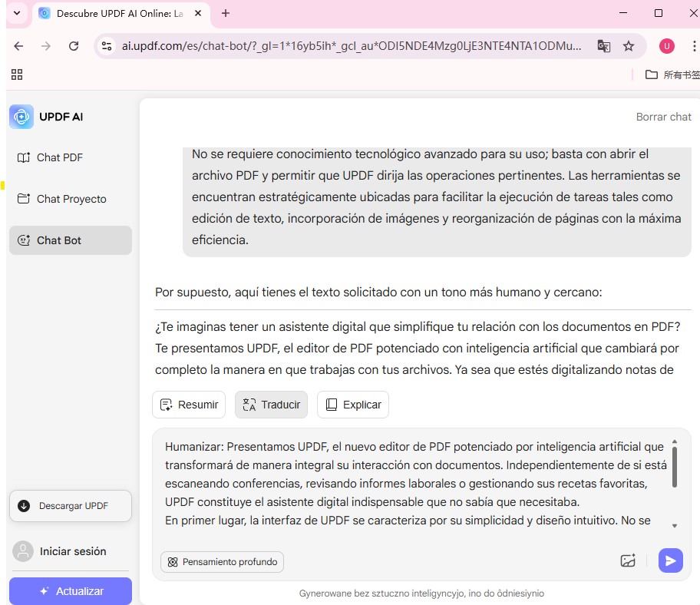
Task: Click the Descargar UPDF download arrow icon
Action: 24,506
